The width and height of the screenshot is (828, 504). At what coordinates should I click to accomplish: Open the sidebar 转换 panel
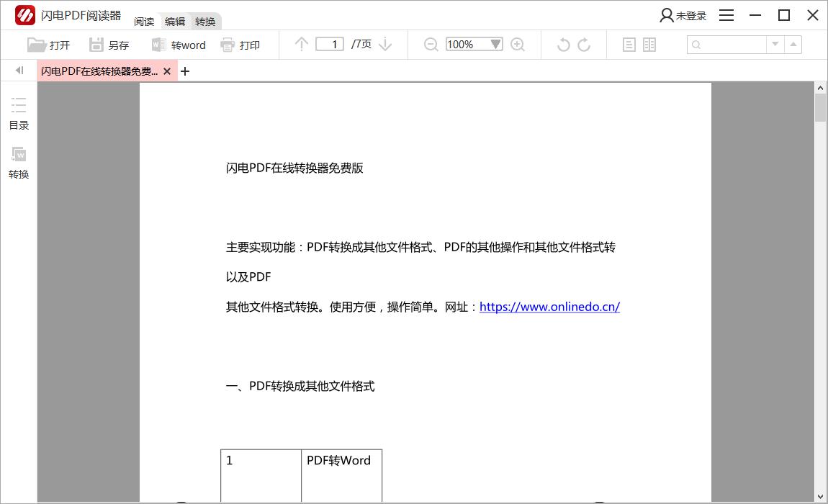[19, 163]
